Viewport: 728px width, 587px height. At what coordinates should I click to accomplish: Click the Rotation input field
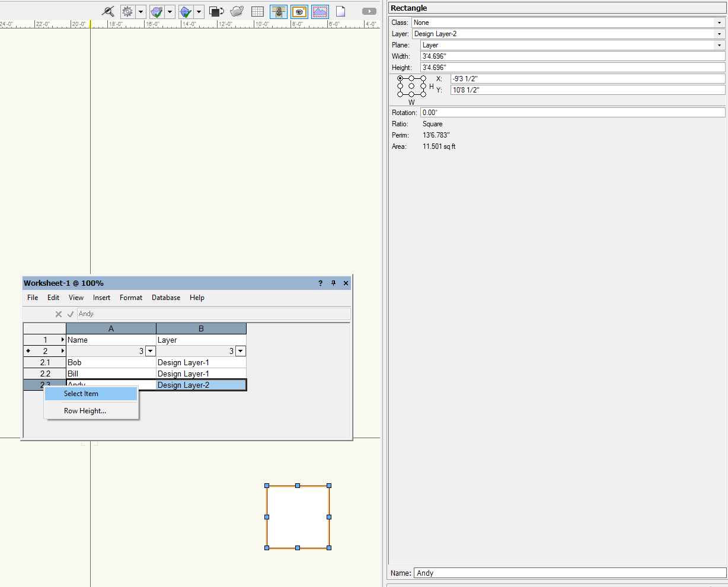[573, 113]
